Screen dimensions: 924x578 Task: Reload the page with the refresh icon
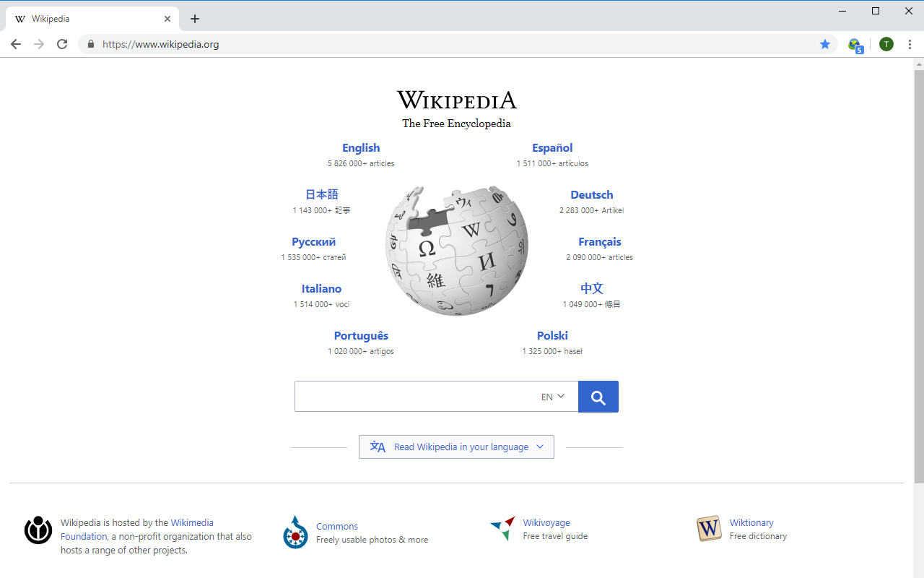pyautogui.click(x=62, y=44)
